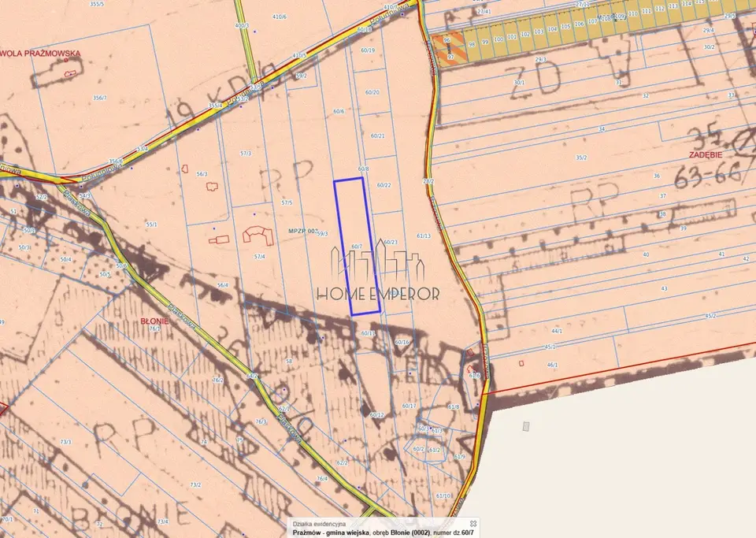Click the red building marker in Wola Prażmowska

pyautogui.click(x=70, y=73)
